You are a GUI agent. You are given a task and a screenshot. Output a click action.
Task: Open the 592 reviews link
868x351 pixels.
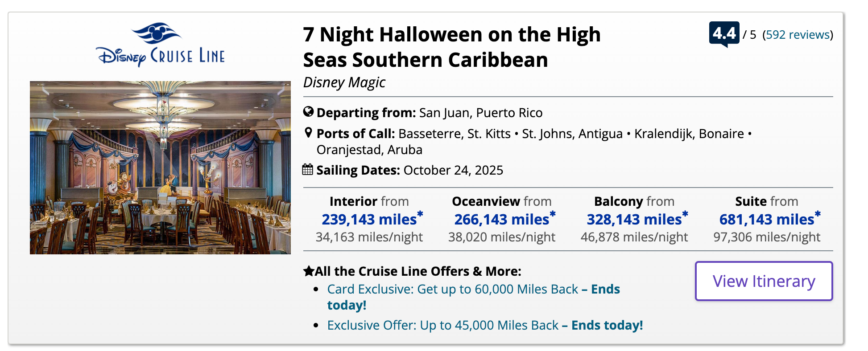798,35
